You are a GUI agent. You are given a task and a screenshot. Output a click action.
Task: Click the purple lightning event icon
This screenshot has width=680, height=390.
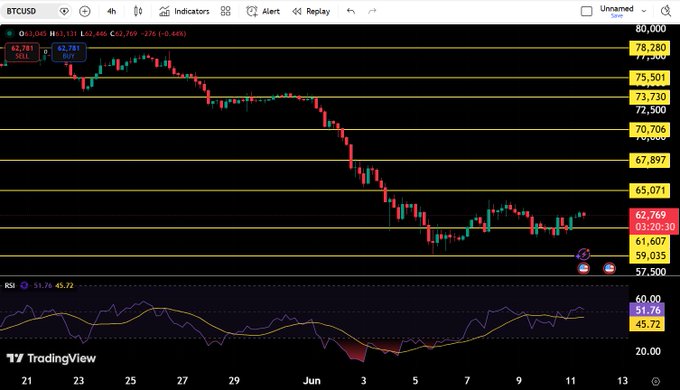tap(583, 254)
